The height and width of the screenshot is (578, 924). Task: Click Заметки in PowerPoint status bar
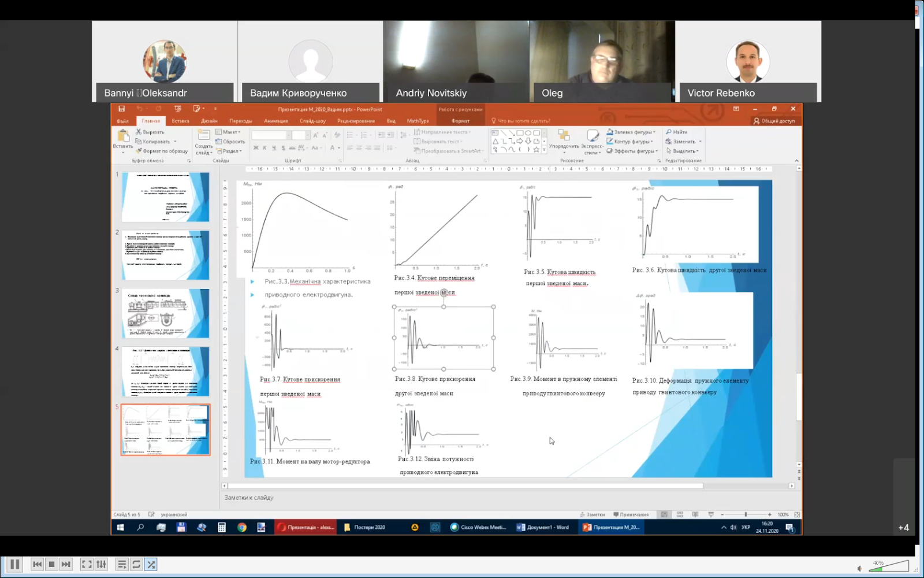click(x=593, y=514)
